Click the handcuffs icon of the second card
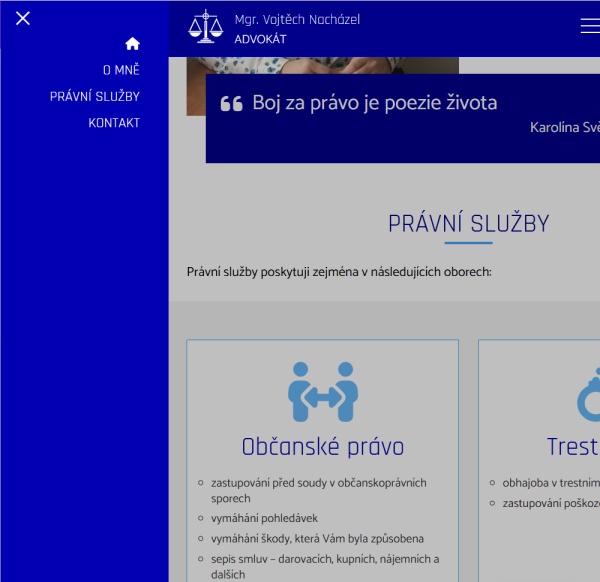This screenshot has height=582, width=600. click(589, 394)
